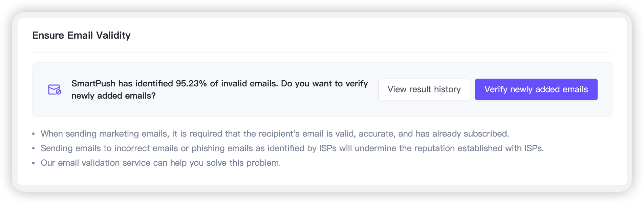Click Verify newly added emails button
Screen dimensions: 644x204
coord(536,89)
